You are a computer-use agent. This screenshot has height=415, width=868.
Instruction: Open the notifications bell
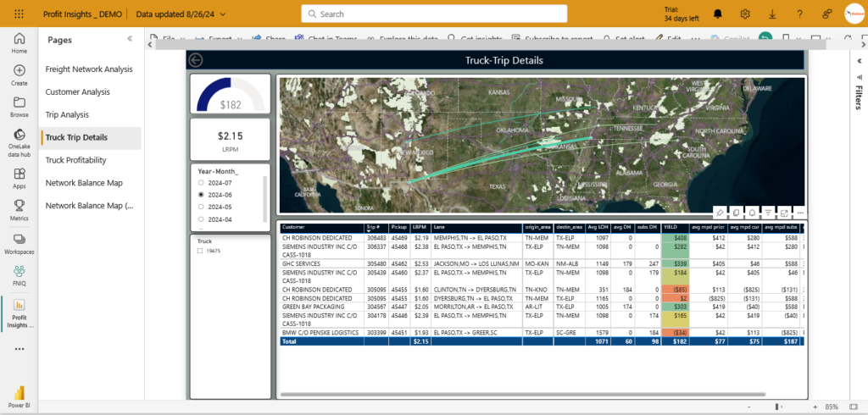click(718, 14)
